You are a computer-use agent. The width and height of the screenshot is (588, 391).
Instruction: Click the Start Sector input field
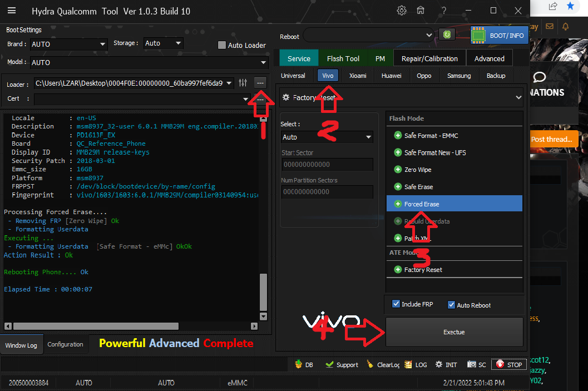[x=327, y=164]
